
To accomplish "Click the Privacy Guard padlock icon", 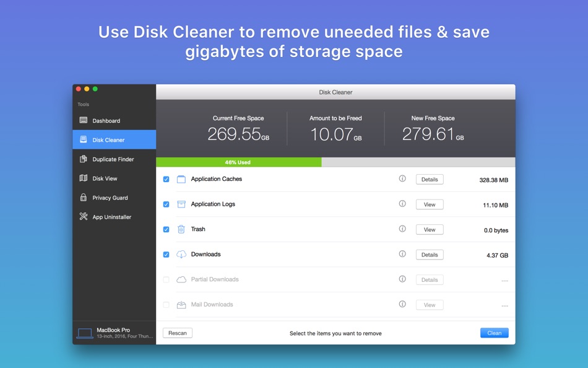I will 84,197.
